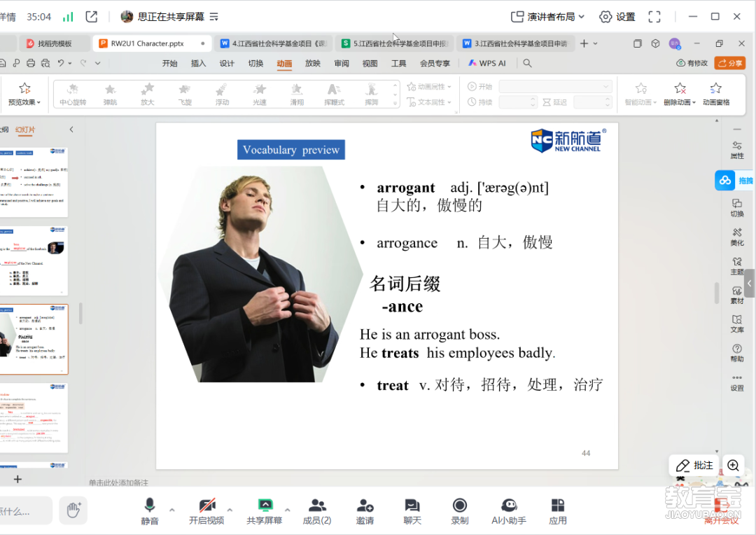Apply the 弹跳 animation effect
The height and width of the screenshot is (535, 756).
point(110,94)
